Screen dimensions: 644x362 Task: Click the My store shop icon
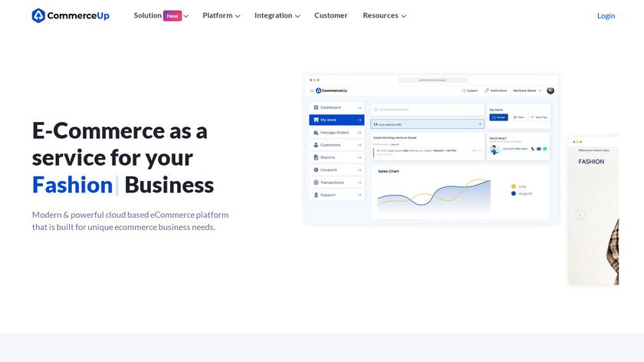(x=316, y=120)
